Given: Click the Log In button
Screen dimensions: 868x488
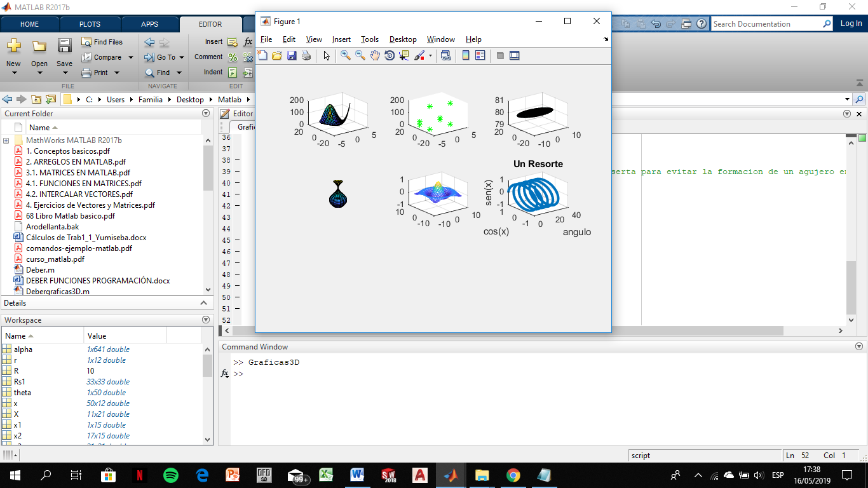Looking at the screenshot, I should 851,24.
